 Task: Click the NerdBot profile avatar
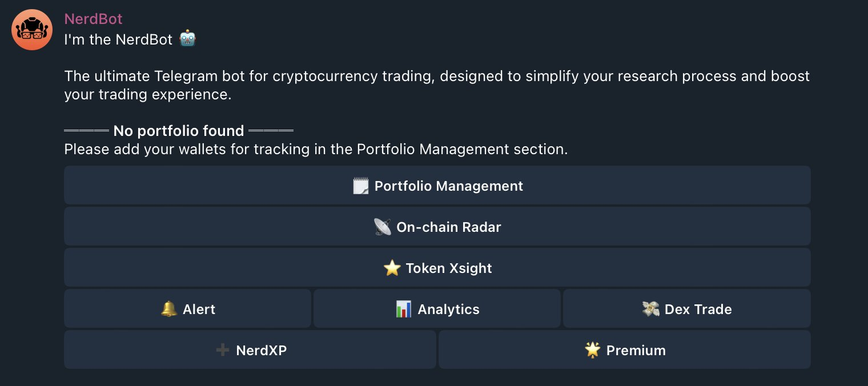coord(32,30)
